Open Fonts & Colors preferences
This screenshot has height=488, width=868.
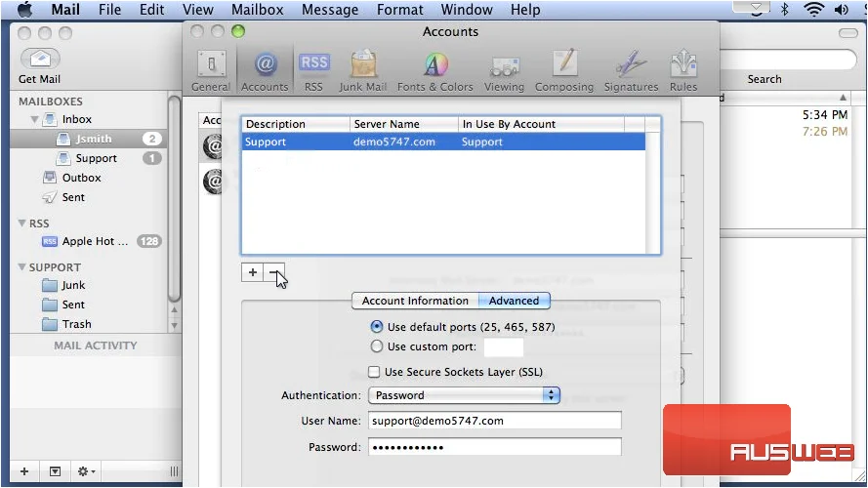pyautogui.click(x=435, y=70)
